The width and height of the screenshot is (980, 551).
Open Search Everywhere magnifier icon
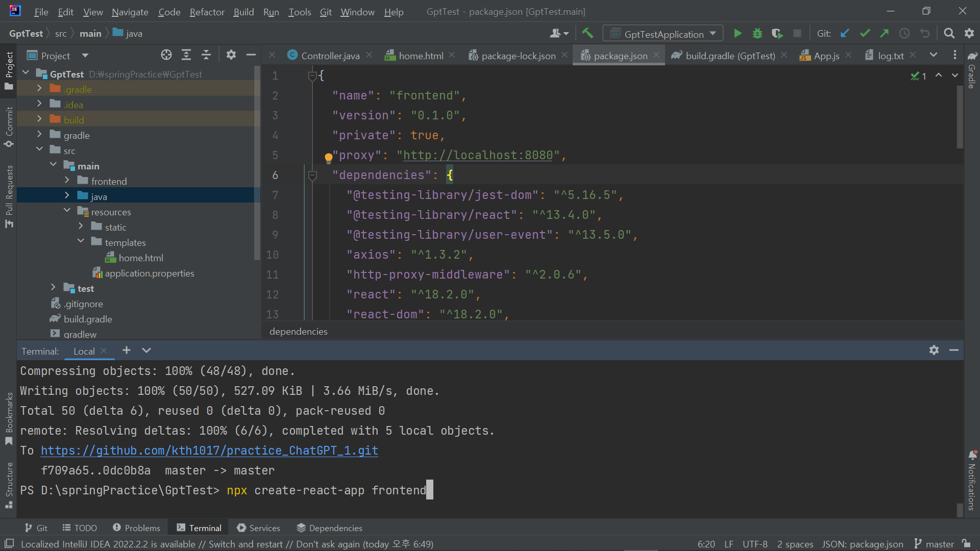click(x=949, y=34)
